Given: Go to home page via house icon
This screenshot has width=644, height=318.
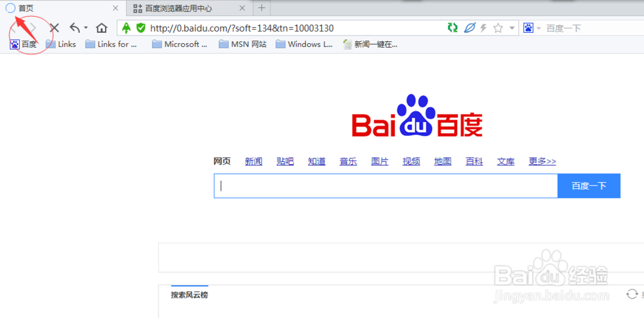Looking at the screenshot, I should tap(102, 28).
